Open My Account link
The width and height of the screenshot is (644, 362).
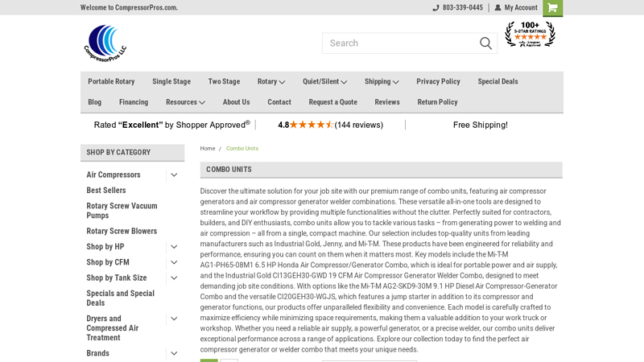point(520,8)
